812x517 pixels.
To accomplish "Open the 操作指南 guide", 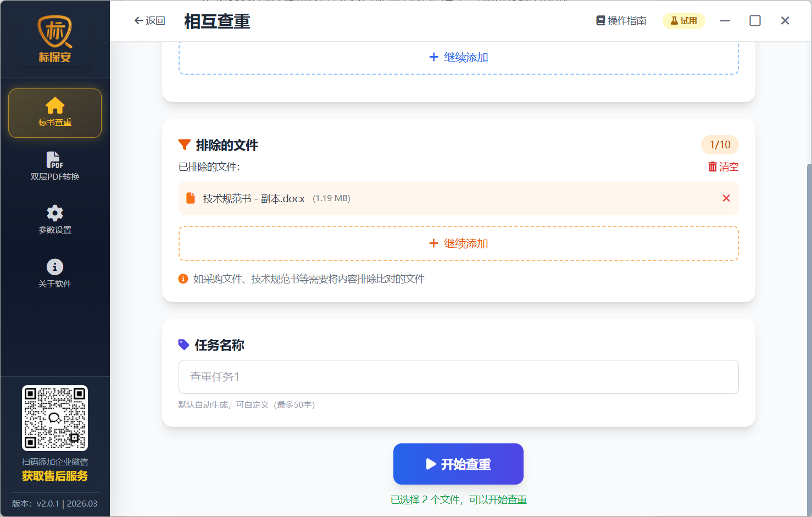I will tap(621, 21).
